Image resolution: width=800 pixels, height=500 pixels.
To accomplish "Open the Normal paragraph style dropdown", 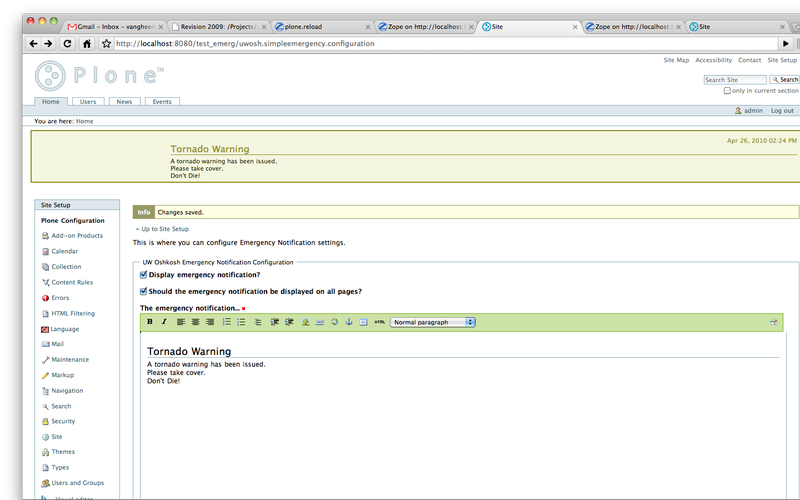I will point(433,322).
